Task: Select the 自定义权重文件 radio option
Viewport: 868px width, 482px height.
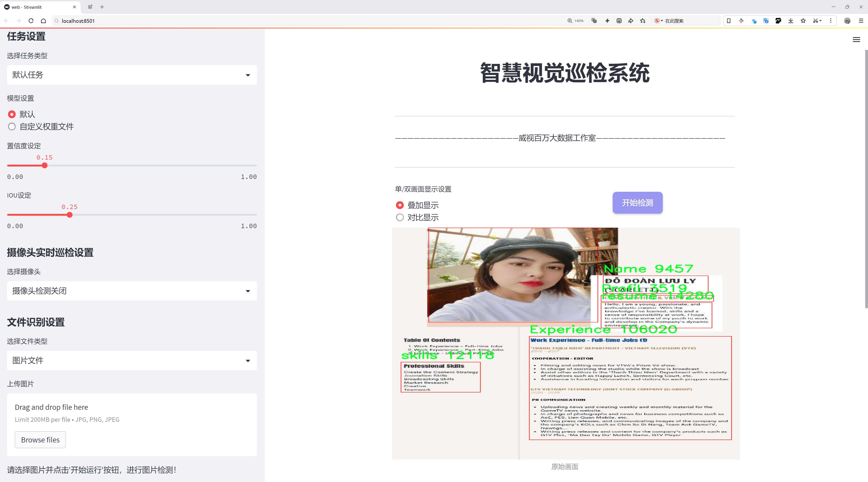Action: point(41,126)
